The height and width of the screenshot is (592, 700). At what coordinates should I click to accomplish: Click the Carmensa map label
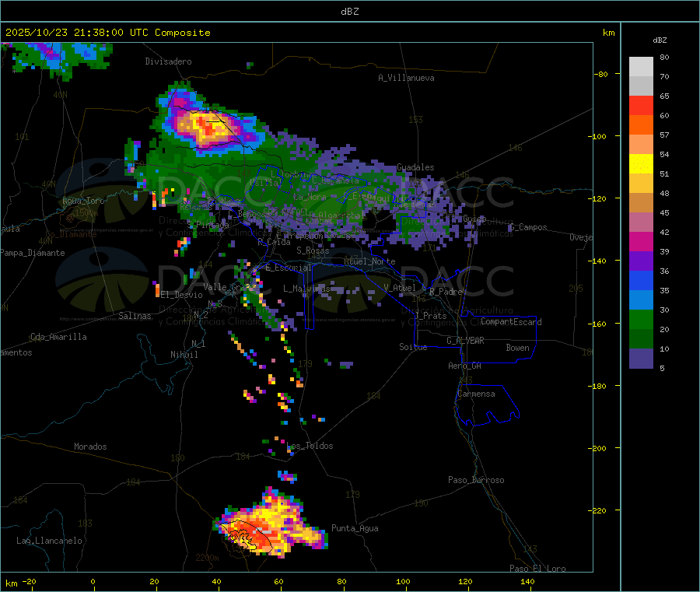476,394
